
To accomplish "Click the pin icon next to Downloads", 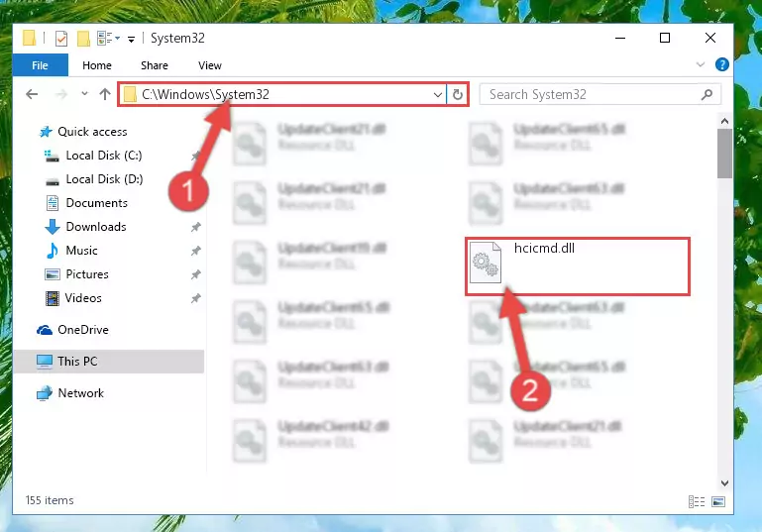I will point(196,227).
